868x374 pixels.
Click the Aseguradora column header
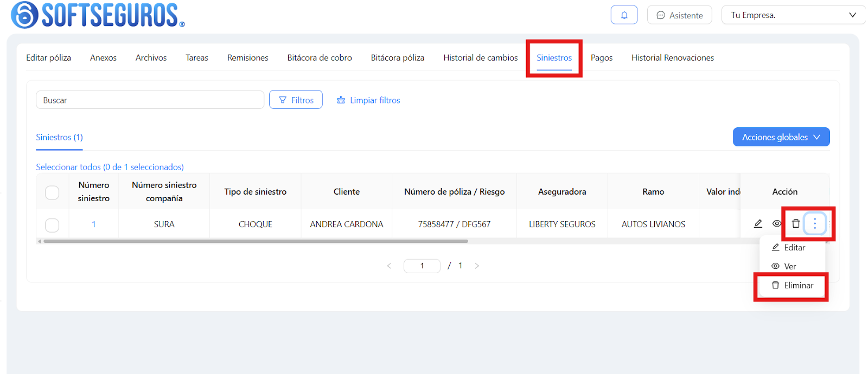[562, 191]
